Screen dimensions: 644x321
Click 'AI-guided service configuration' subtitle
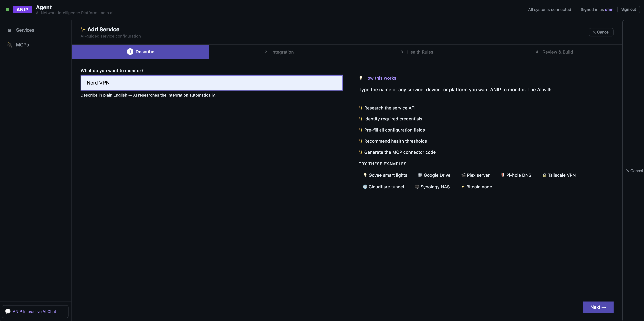110,36
